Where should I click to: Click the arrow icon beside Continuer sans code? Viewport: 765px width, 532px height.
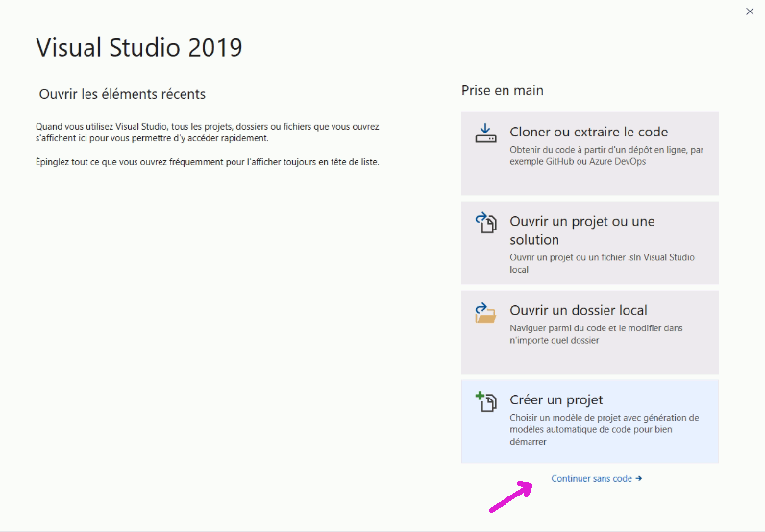pos(639,479)
